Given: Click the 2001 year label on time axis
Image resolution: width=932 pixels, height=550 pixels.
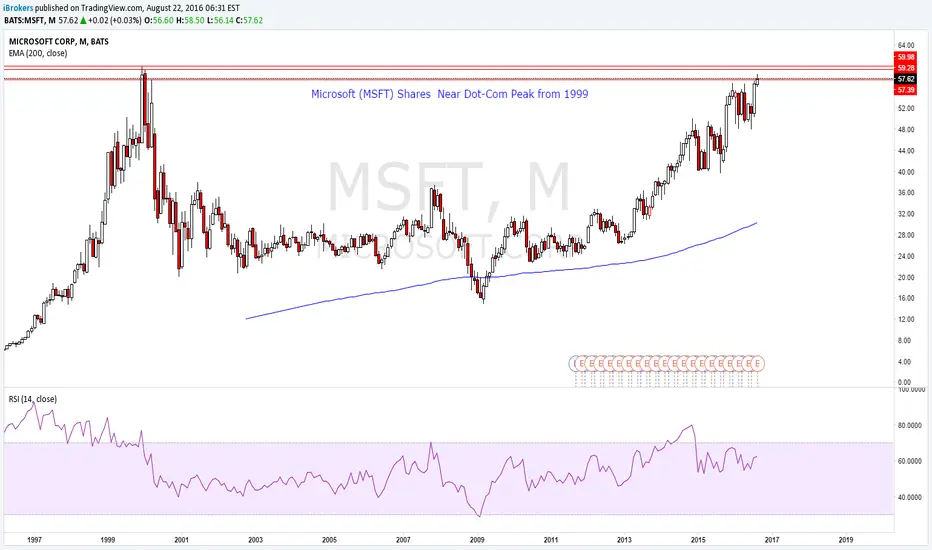Looking at the screenshot, I should (181, 540).
